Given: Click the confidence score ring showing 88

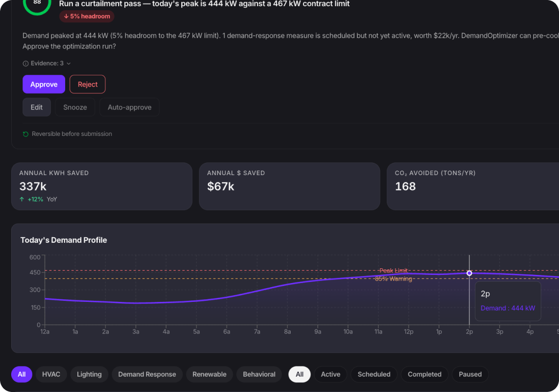Looking at the screenshot, I should [x=37, y=4].
